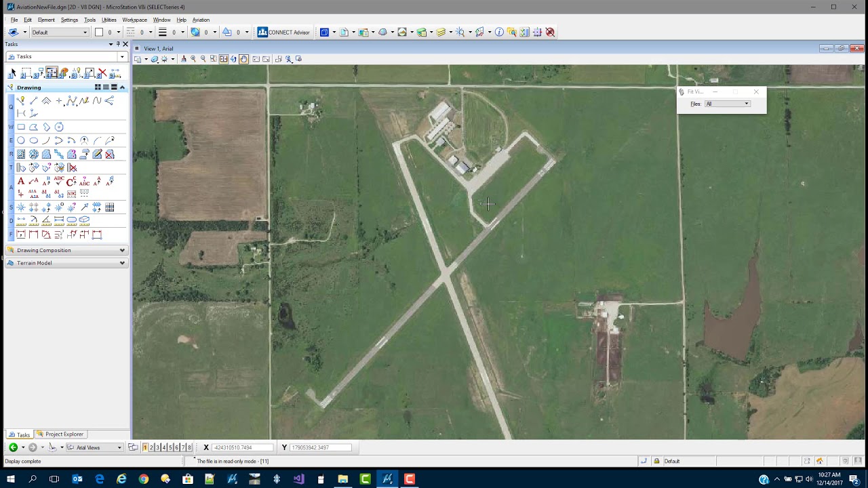The height and width of the screenshot is (488, 868).
Task: Toggle view number 5 button
Action: tap(170, 447)
